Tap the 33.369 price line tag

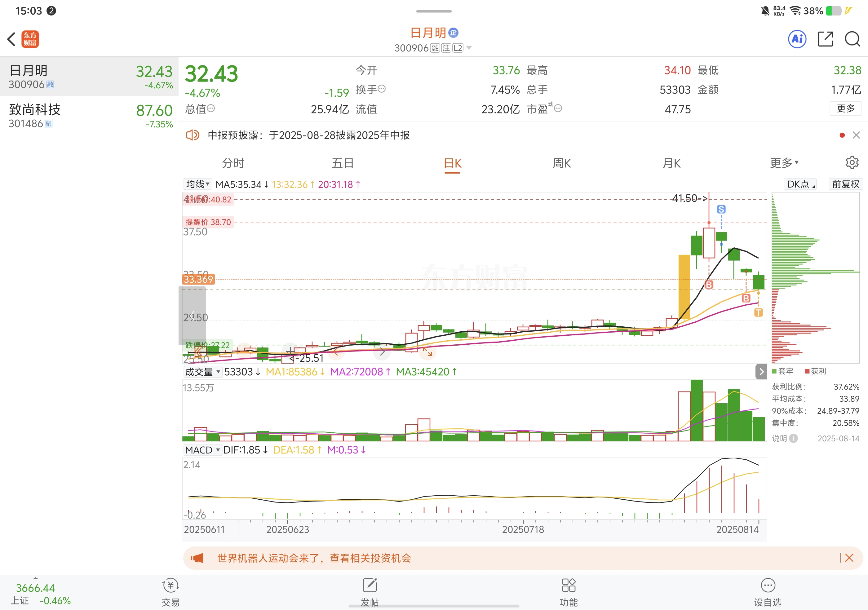(x=198, y=279)
